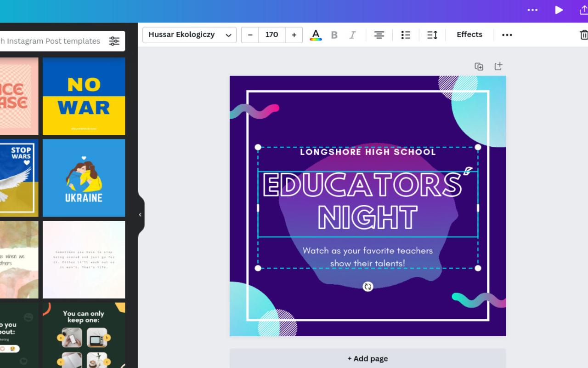Change text alignment
The image size is (588, 368).
pyautogui.click(x=379, y=35)
